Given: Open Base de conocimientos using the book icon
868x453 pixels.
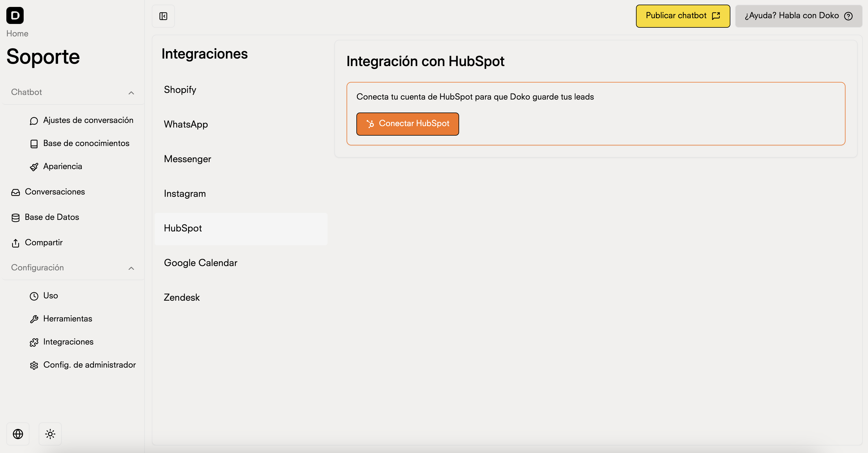Looking at the screenshot, I should (34, 143).
